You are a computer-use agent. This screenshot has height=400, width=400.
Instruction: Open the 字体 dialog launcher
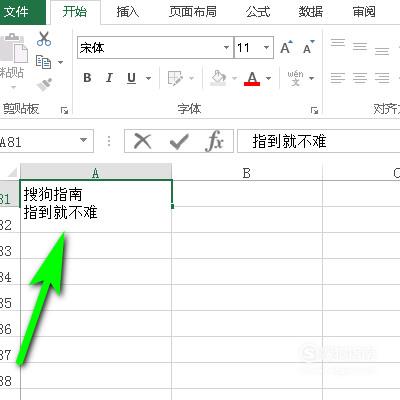[x=314, y=110]
